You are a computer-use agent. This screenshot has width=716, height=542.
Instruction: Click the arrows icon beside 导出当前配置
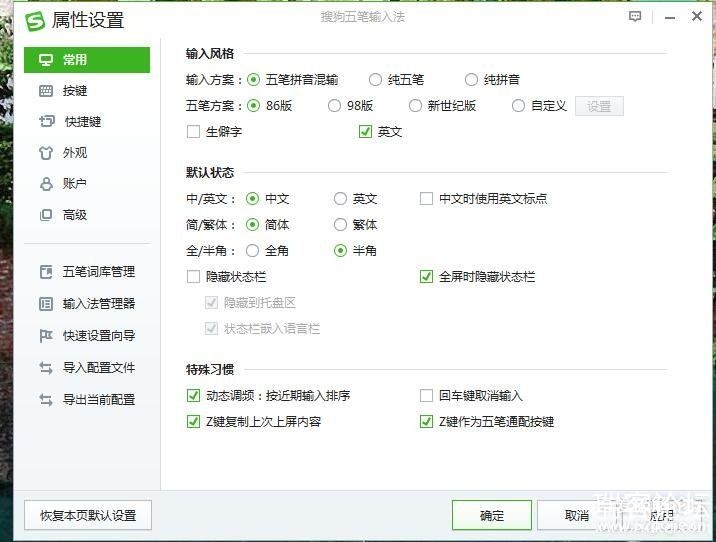click(46, 400)
